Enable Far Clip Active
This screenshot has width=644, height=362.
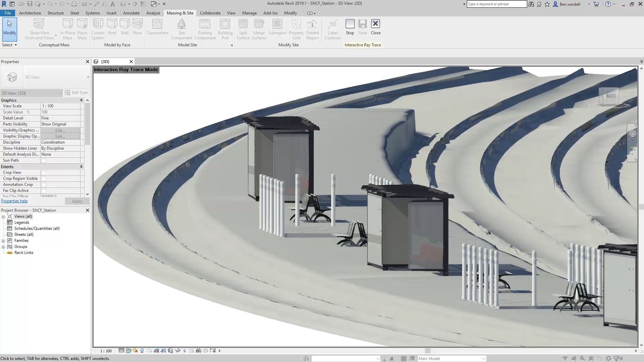click(x=44, y=191)
